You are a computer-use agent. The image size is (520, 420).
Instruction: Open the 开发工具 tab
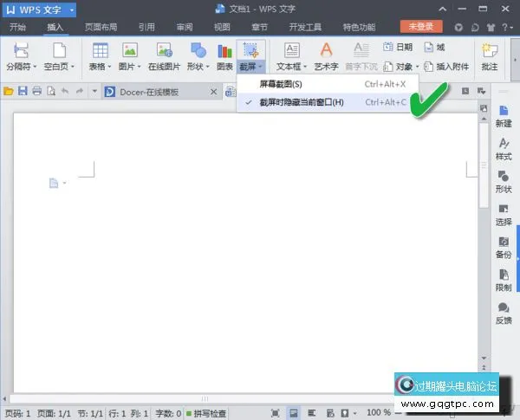tap(305, 27)
